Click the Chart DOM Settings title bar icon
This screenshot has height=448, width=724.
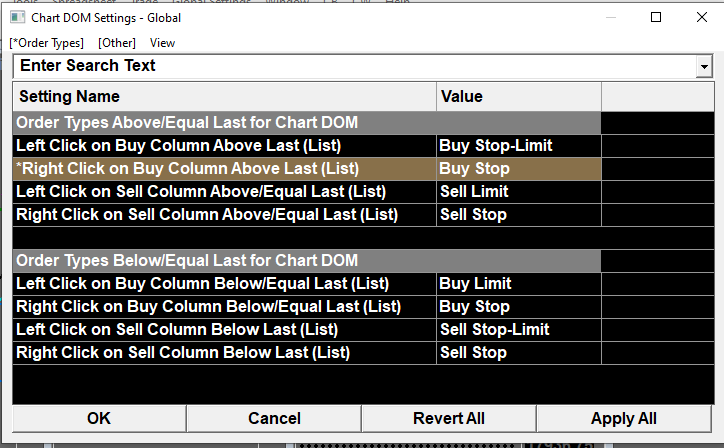tap(17, 17)
